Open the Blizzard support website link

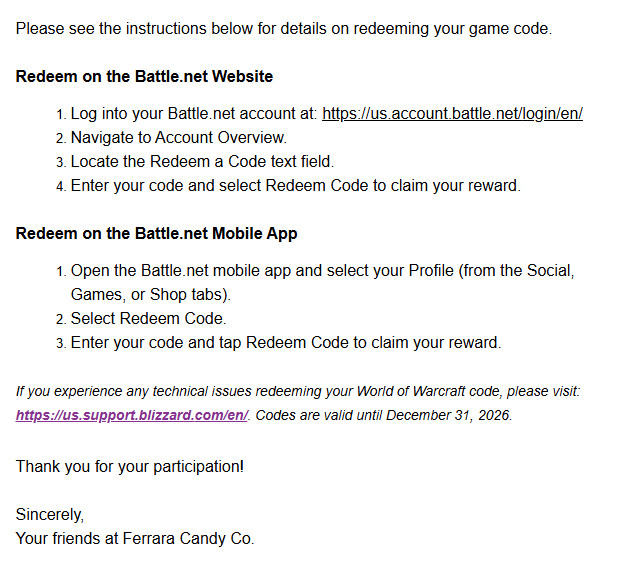click(131, 415)
